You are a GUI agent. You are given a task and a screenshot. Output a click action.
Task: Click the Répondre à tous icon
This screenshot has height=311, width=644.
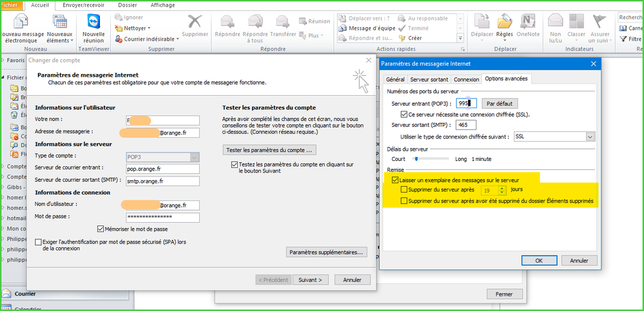tap(255, 23)
